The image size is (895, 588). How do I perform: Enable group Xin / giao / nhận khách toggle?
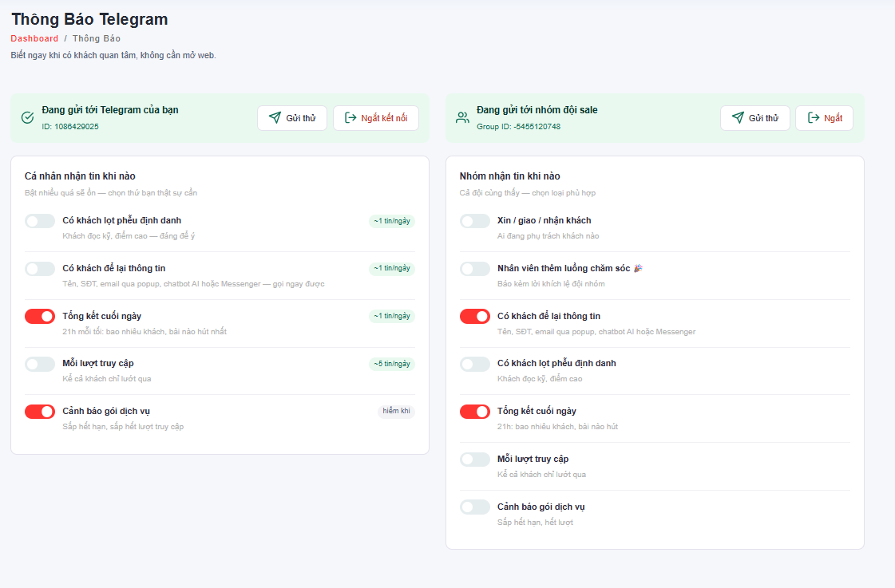click(x=475, y=221)
